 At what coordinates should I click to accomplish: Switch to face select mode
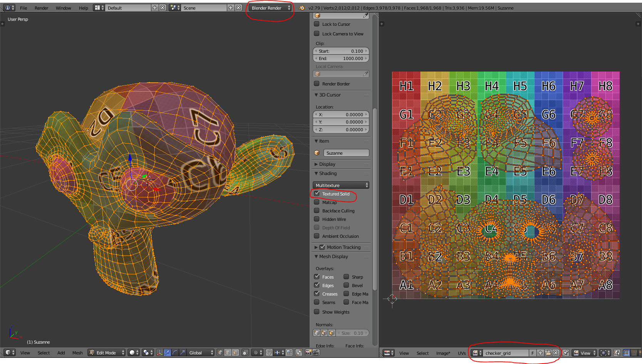[236, 353]
